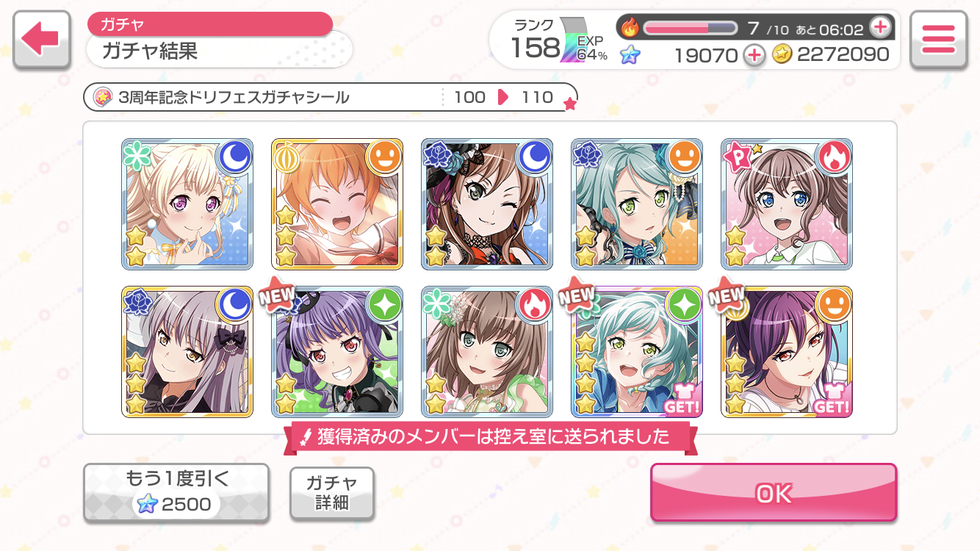The height and width of the screenshot is (551, 980).
Task: Click the stamina progress bar
Action: click(691, 28)
